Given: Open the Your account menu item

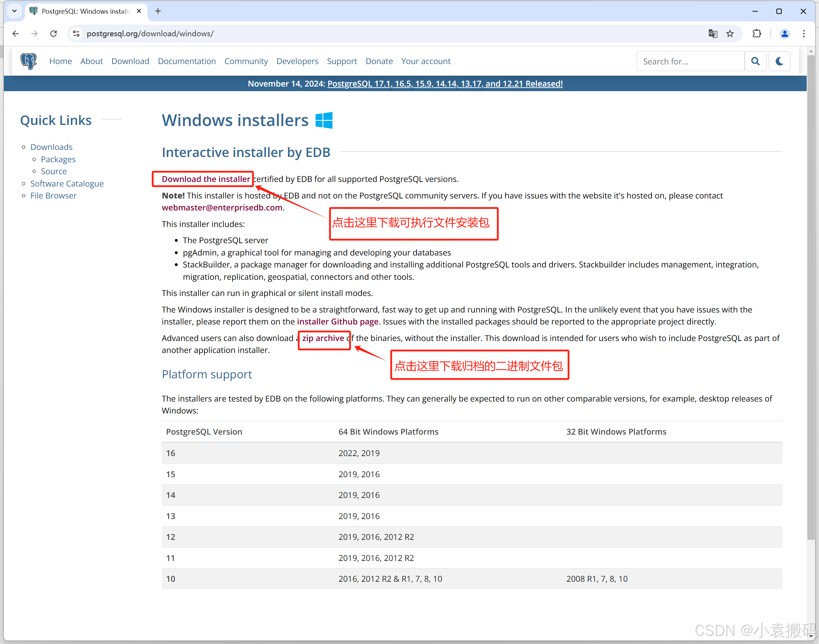Looking at the screenshot, I should (426, 61).
